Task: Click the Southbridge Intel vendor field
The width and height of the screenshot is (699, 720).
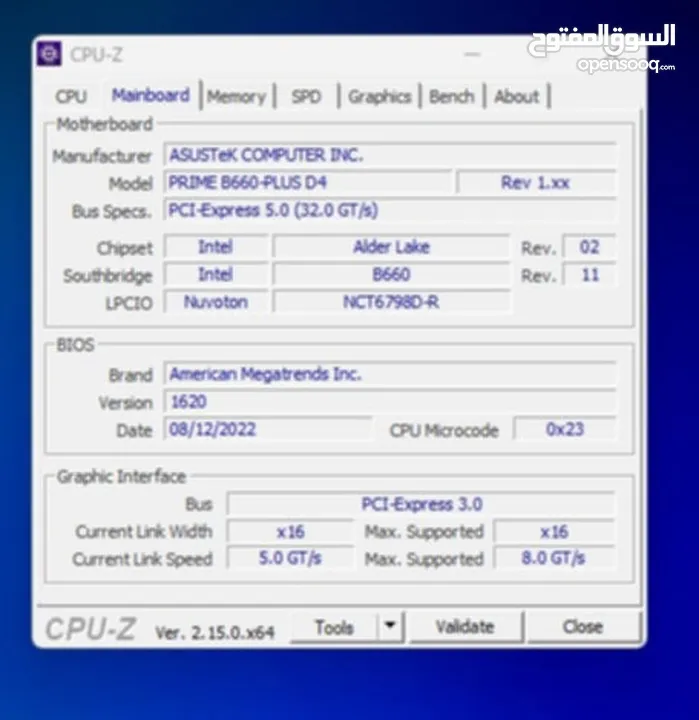Action: pos(215,275)
